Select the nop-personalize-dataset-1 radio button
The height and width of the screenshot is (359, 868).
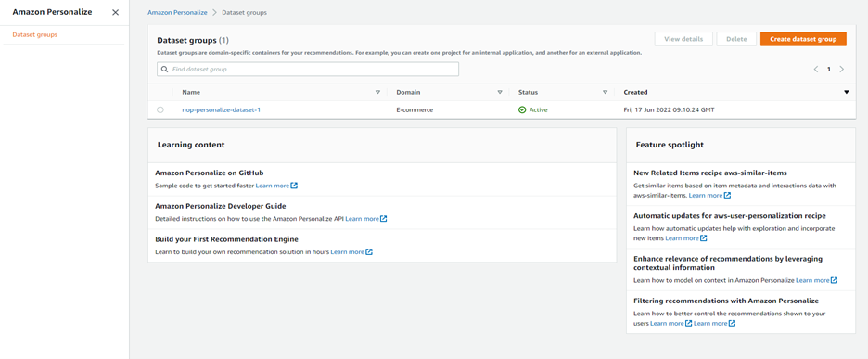pyautogui.click(x=160, y=109)
